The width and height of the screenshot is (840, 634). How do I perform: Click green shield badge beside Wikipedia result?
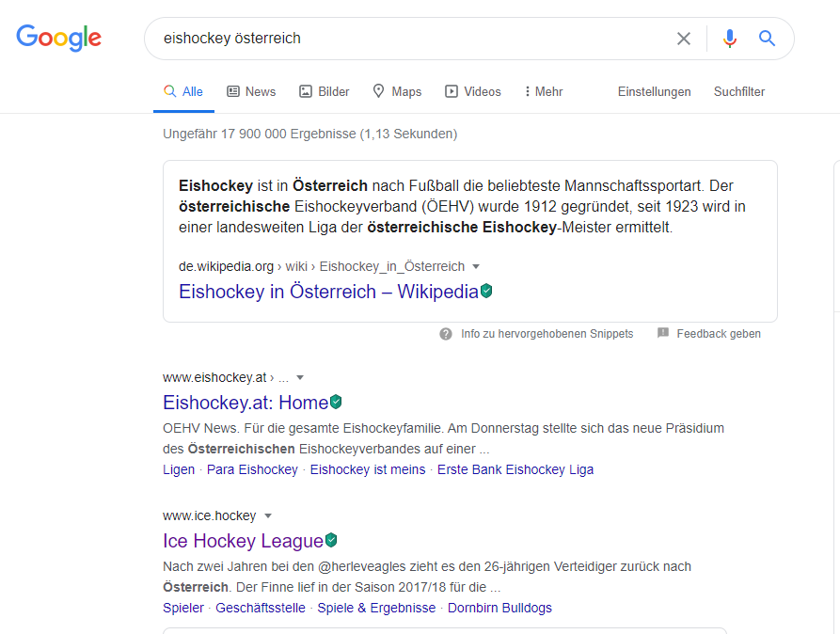pyautogui.click(x=486, y=292)
